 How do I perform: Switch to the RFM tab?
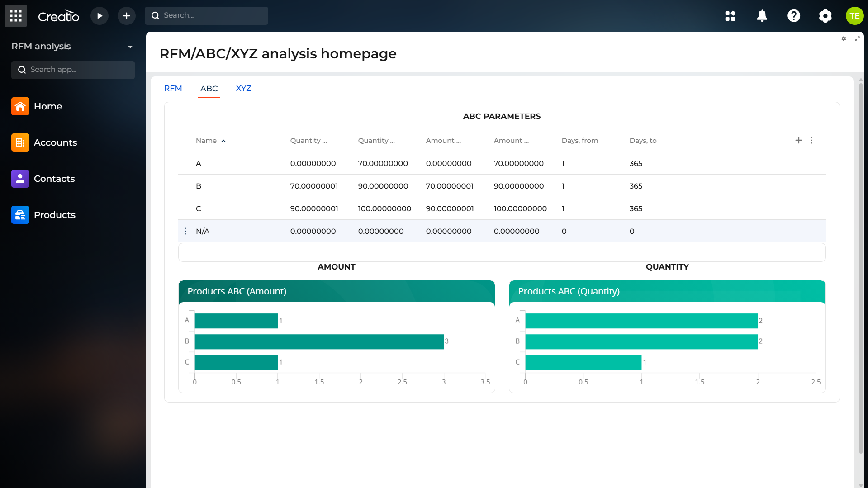173,88
